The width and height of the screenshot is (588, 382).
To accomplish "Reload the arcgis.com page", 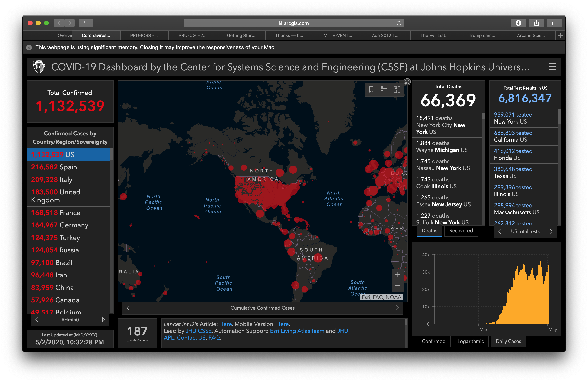I will click(399, 23).
